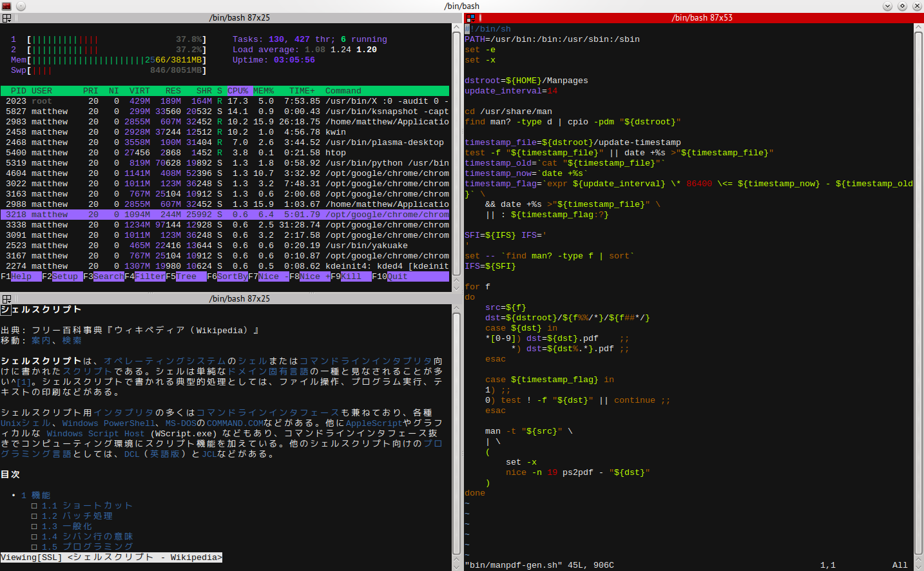Screen dimensions: 924x571
Task: Select process 5827 ksnapshot row
Action: tap(225, 111)
